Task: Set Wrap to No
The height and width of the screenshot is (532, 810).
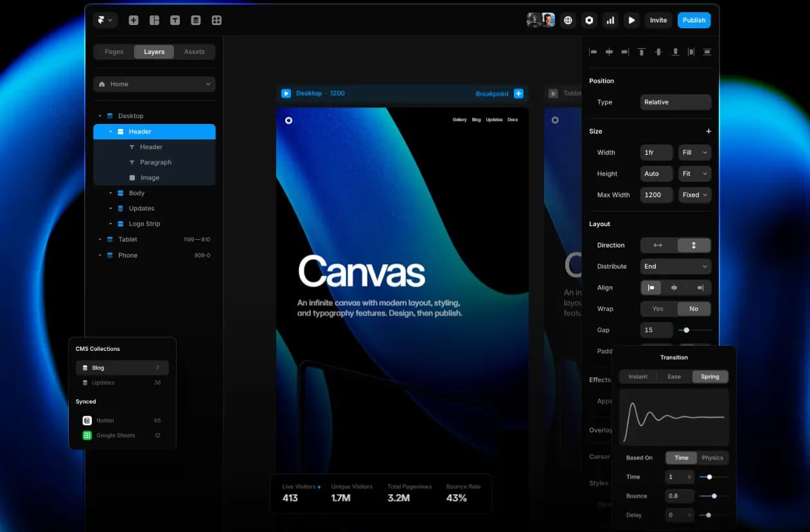Action: [x=694, y=309]
